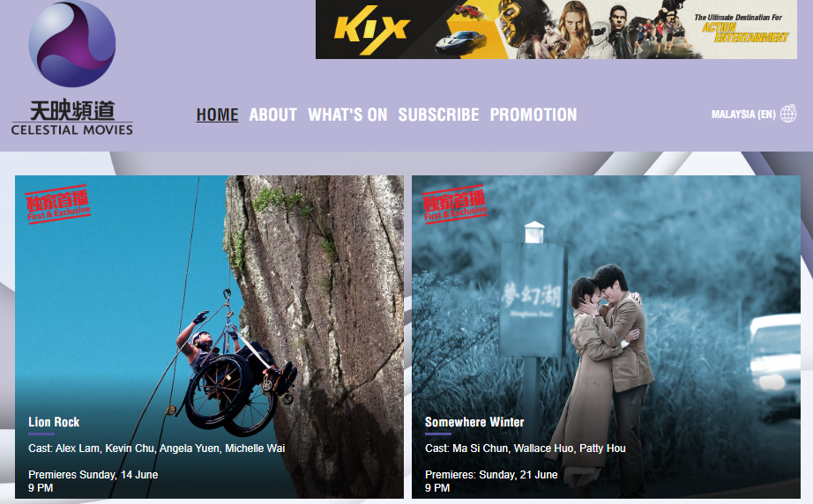Click First & Exclusive badge on Somewhere Winter
813x504 pixels.
455,204
